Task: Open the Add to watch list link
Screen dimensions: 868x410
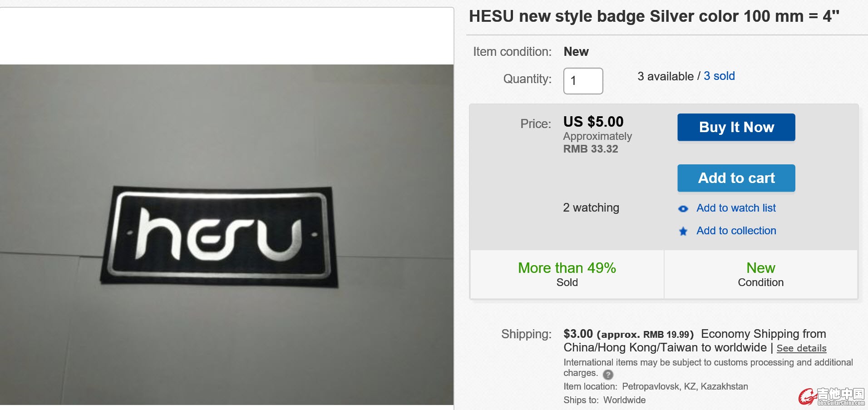Action: pyautogui.click(x=736, y=208)
